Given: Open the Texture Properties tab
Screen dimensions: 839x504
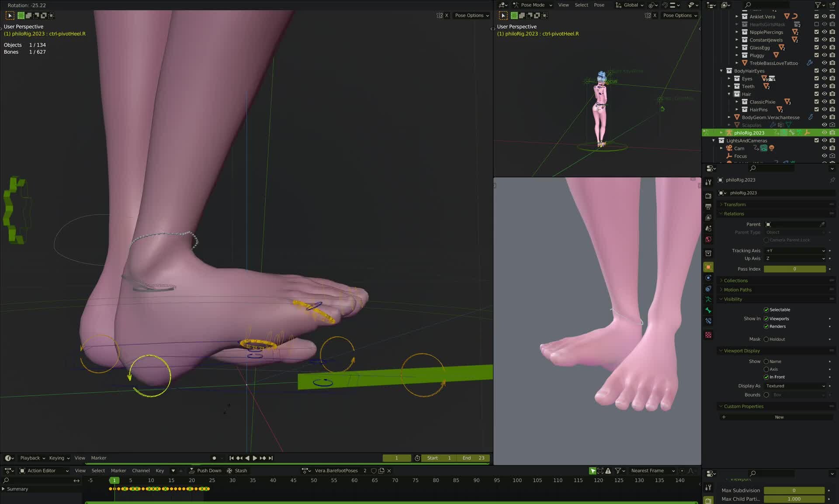Looking at the screenshot, I should tap(708, 335).
